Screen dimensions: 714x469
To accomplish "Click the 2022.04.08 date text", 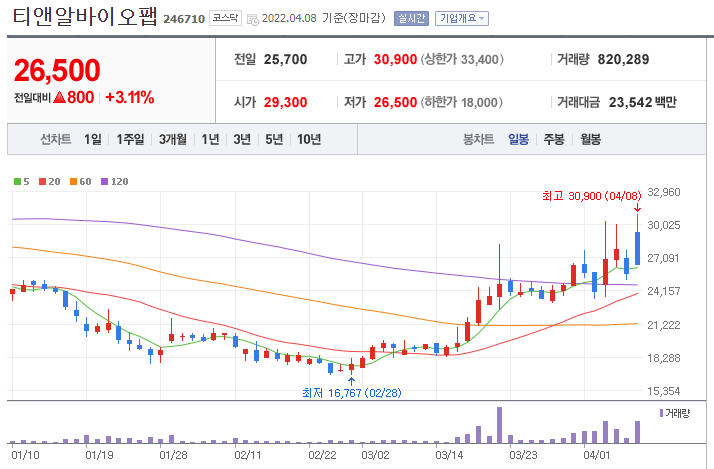I will point(289,18).
